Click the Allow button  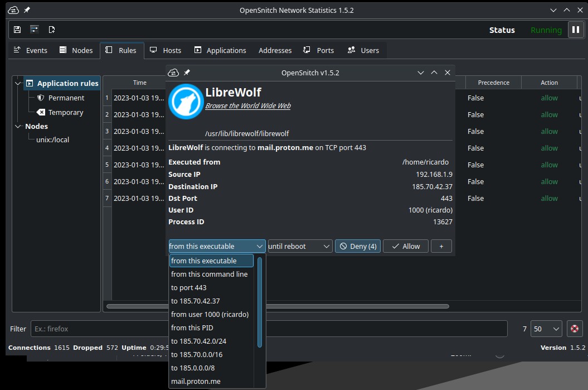click(405, 246)
